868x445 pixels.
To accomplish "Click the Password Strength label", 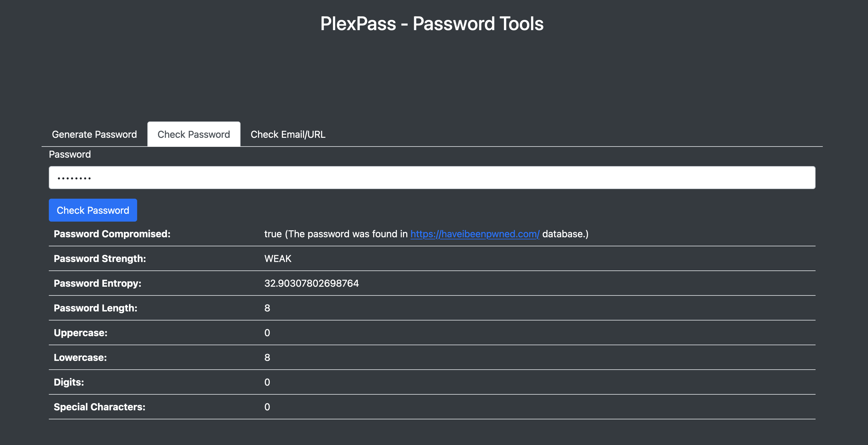I will tap(100, 259).
